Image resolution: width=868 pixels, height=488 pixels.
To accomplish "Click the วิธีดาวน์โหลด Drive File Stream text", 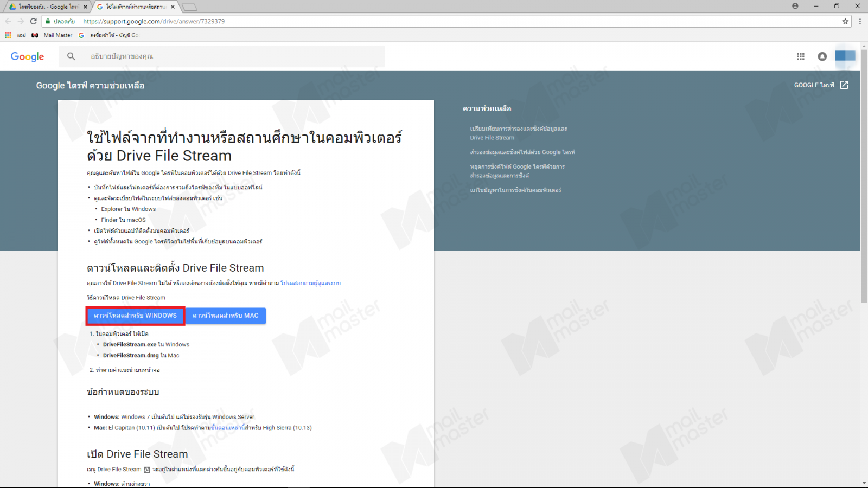I will click(x=126, y=298).
